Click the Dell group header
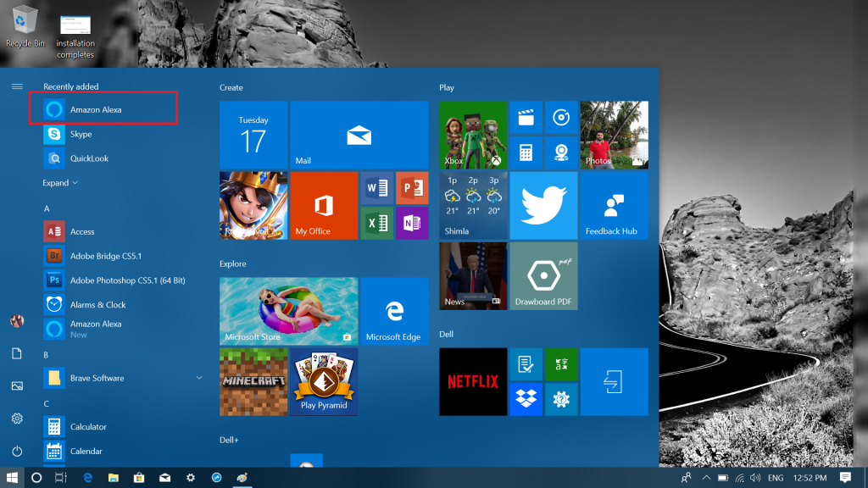 click(x=446, y=334)
